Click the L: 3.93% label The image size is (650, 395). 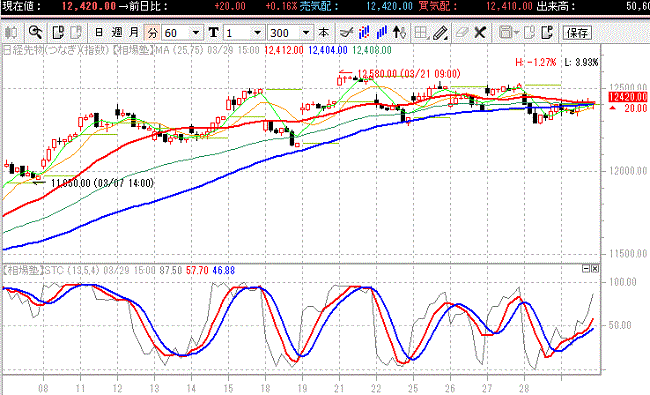tap(581, 63)
